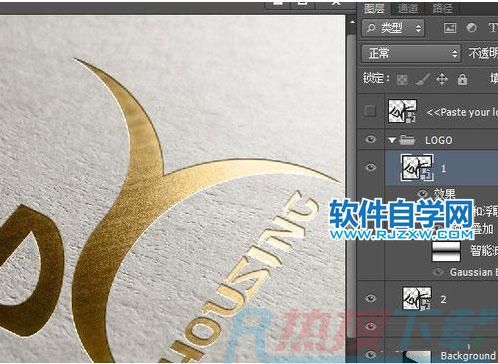Select the 效果 effects label

(444, 193)
